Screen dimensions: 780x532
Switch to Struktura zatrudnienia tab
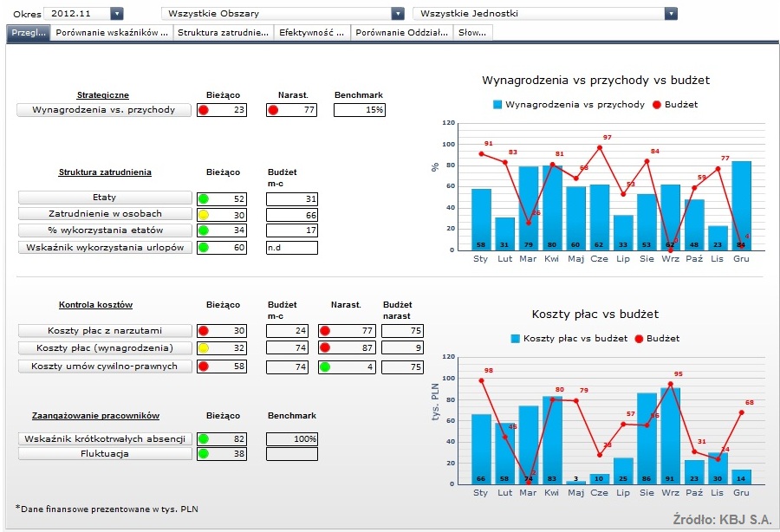point(223,32)
